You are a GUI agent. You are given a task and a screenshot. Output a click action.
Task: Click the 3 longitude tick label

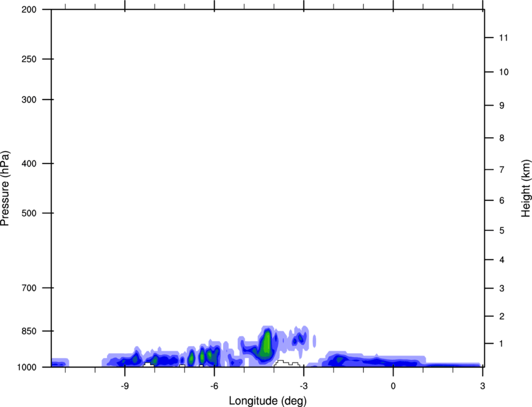(x=483, y=386)
